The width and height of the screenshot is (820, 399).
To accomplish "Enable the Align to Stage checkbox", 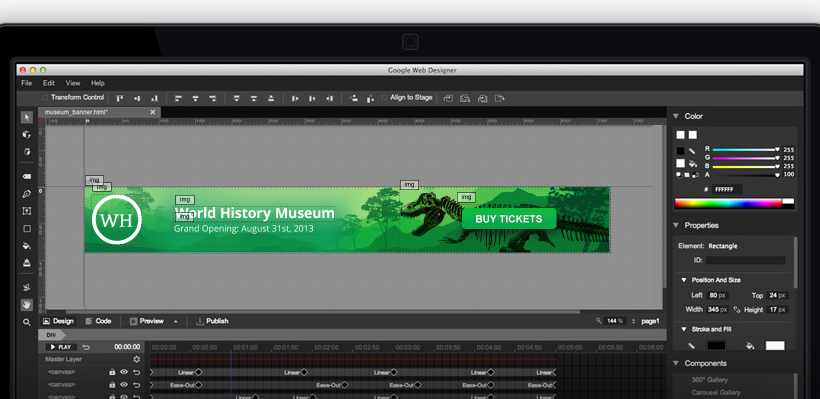I will [x=385, y=97].
